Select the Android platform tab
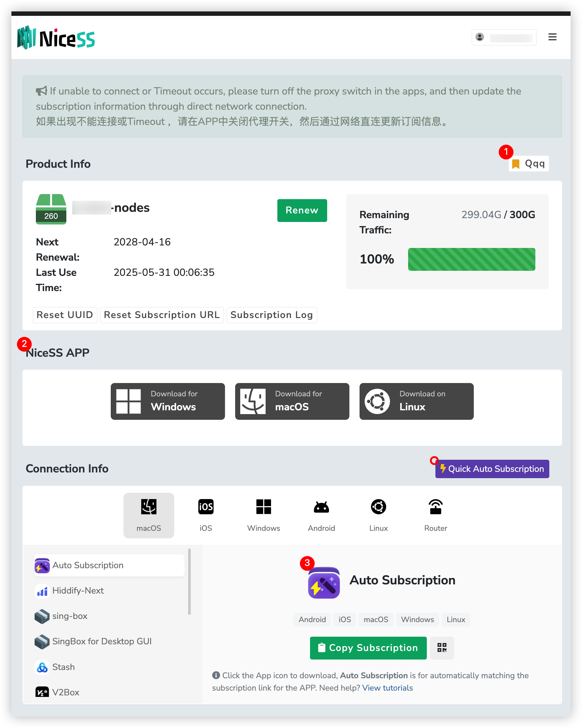Image resolution: width=582 pixels, height=728 pixels. coord(321,515)
